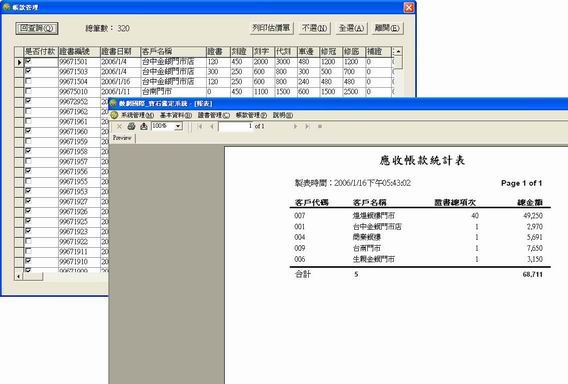Image resolution: width=568 pixels, height=384 pixels.
Task: Check paid checkbox for certificate 99675010
Action: [x=29, y=91]
